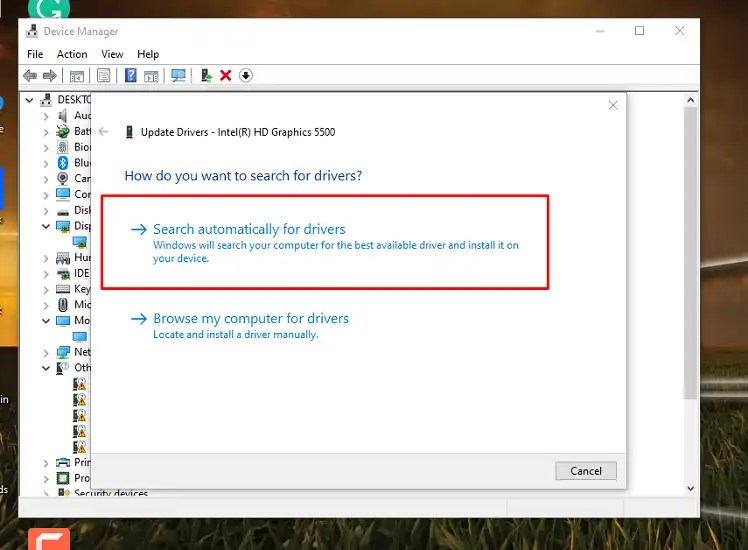Image resolution: width=748 pixels, height=550 pixels.
Task: Open the File menu
Action: coord(35,54)
